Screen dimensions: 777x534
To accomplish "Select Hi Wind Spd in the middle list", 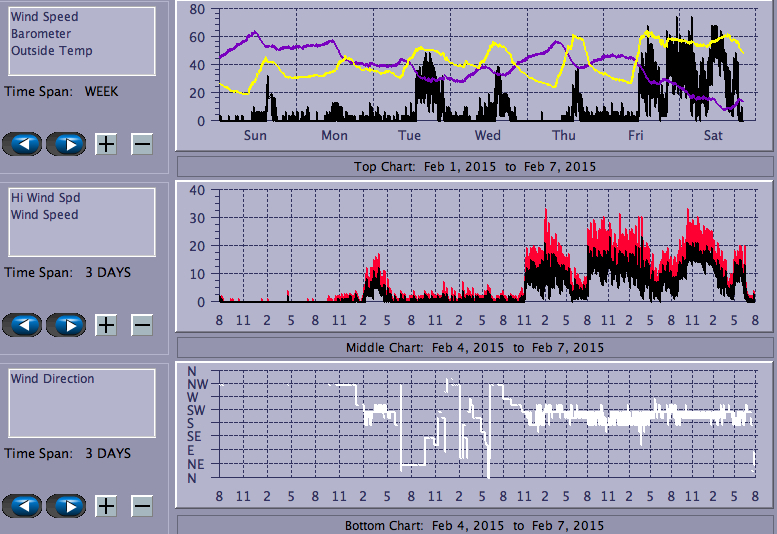I will pos(46,198).
